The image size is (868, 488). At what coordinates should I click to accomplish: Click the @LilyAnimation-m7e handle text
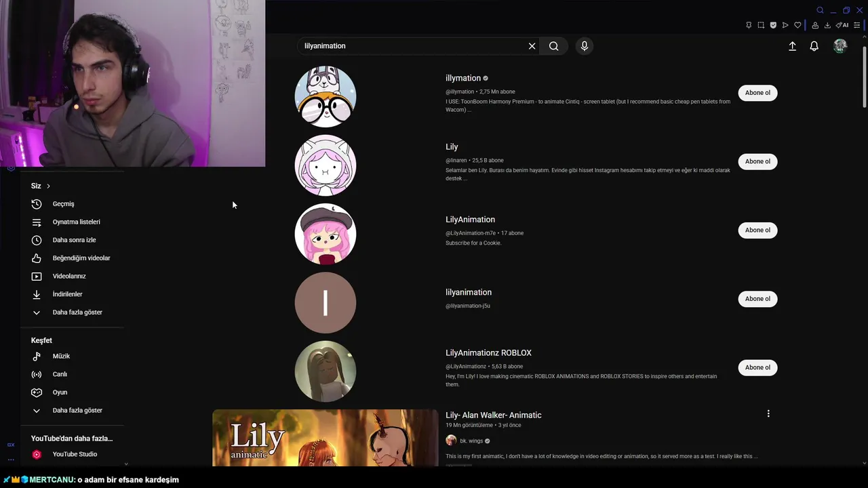[x=471, y=233]
